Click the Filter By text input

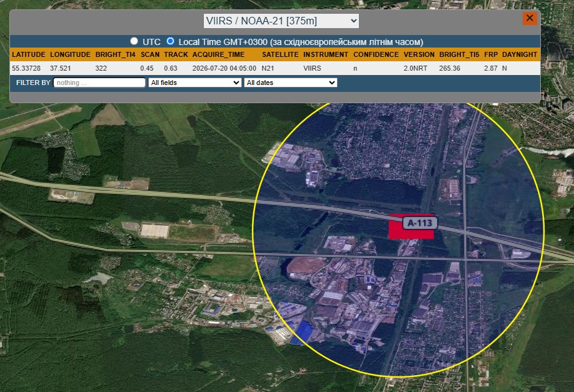tap(99, 83)
